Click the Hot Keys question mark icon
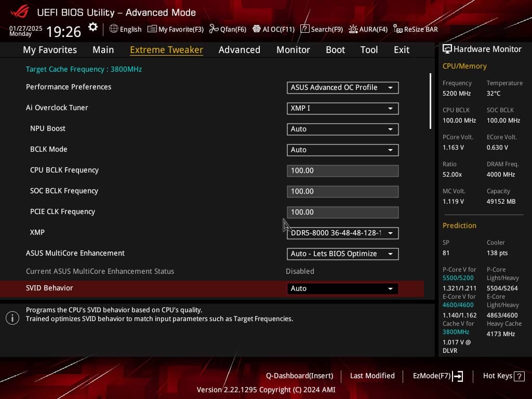The height and width of the screenshot is (399, 532). [x=519, y=376]
